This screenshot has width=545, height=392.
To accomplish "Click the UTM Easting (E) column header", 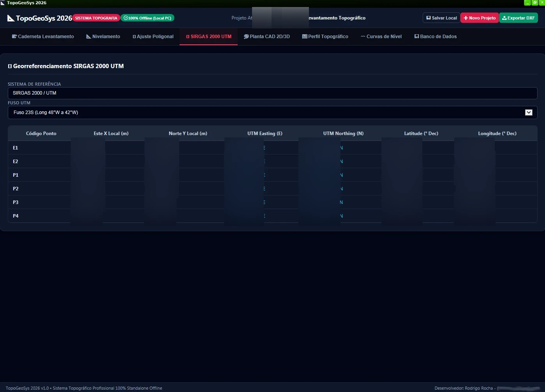I will click(x=265, y=134).
